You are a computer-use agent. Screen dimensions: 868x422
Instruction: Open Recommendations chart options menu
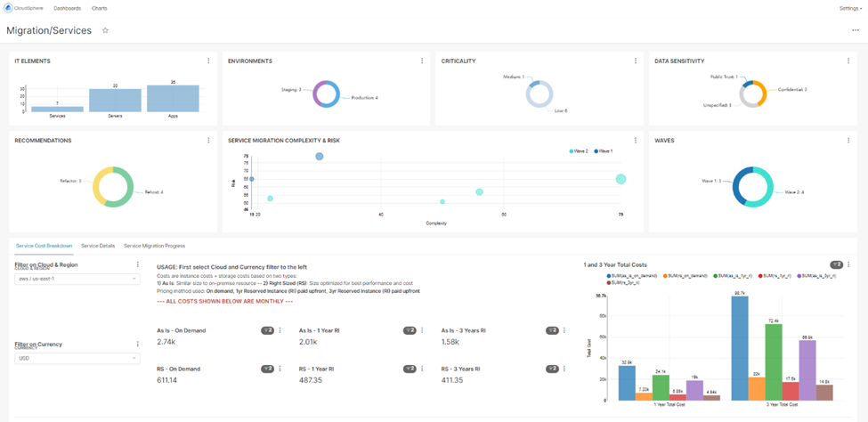coord(208,141)
